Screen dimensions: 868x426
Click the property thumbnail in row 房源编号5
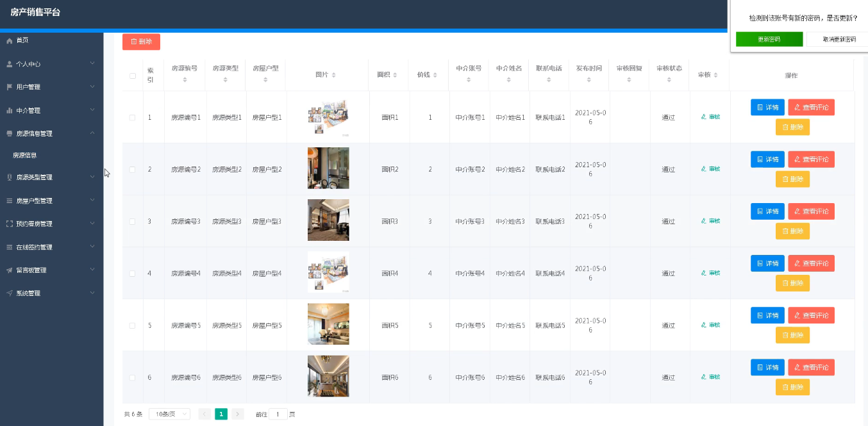click(328, 324)
